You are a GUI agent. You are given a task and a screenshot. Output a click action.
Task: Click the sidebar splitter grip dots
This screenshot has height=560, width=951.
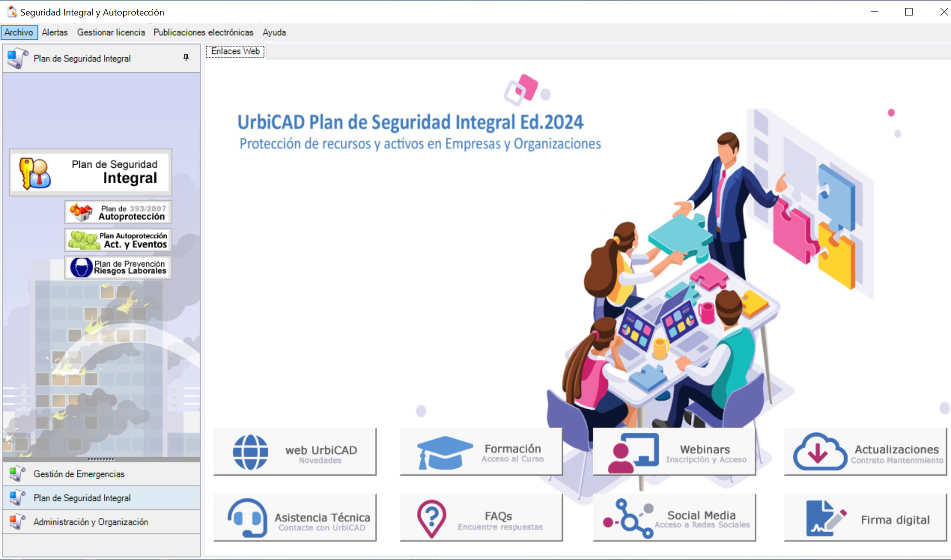[x=101, y=459]
